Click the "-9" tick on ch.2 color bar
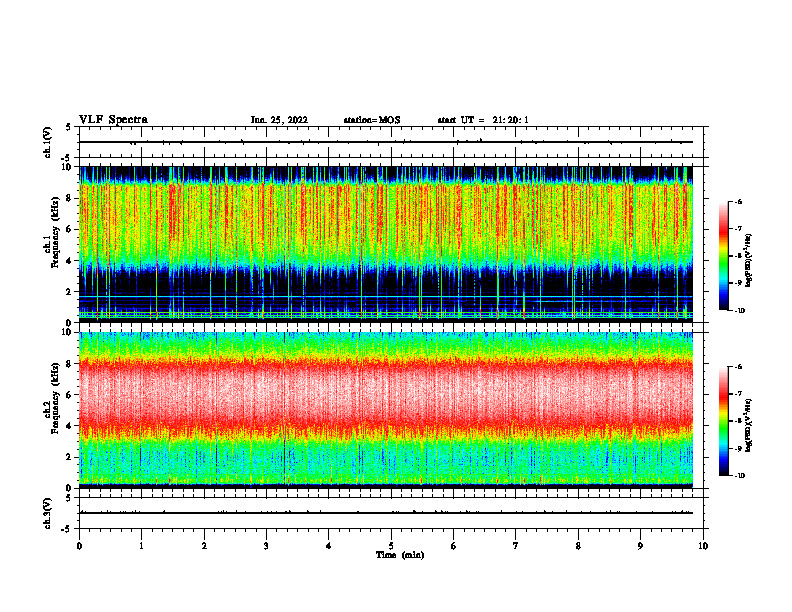 click(x=739, y=448)
